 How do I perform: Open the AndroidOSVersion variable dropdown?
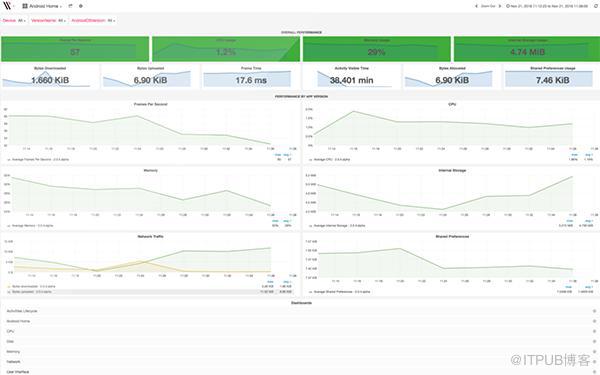point(111,20)
